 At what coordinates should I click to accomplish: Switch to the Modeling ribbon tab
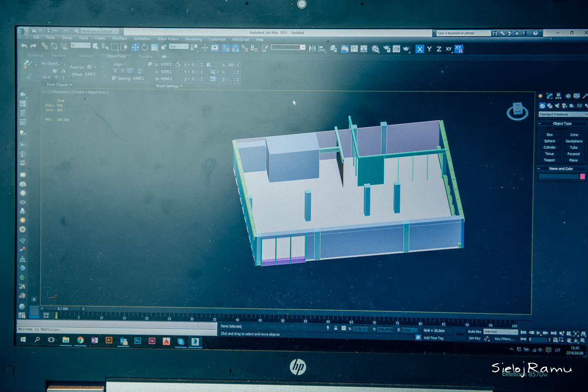coord(35,55)
